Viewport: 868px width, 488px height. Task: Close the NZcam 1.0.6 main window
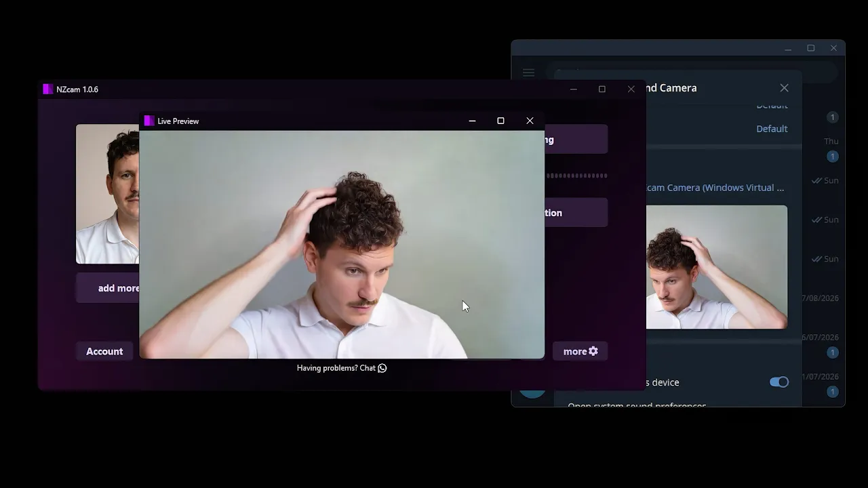[631, 89]
